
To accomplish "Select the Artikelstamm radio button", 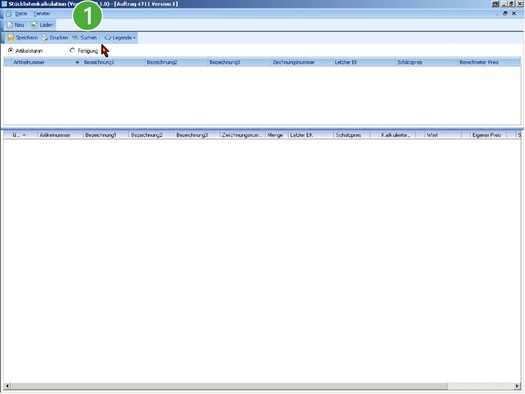I will click(10, 51).
